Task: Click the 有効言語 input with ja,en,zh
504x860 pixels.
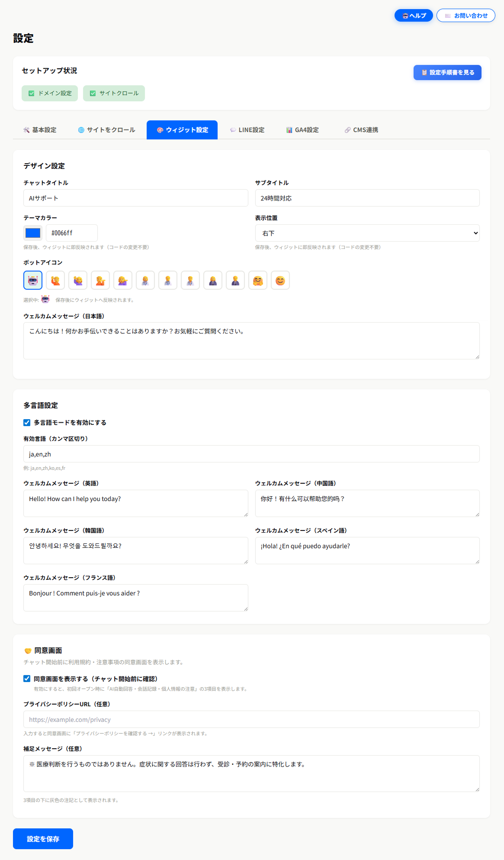Action: (x=251, y=454)
